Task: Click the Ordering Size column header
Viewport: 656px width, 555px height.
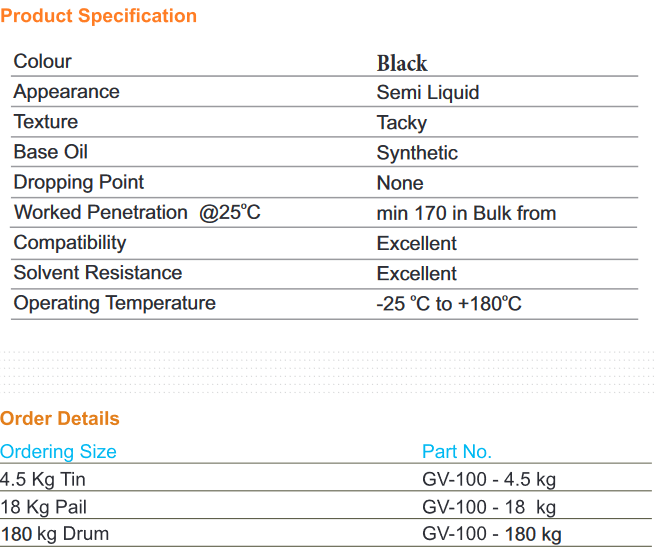Action: pos(58,452)
